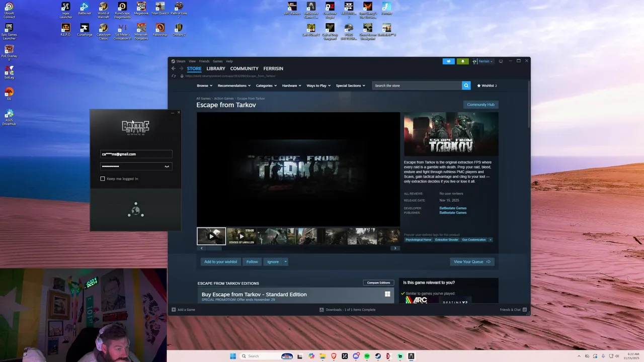Open Brave browser from the taskbar

click(x=334, y=356)
